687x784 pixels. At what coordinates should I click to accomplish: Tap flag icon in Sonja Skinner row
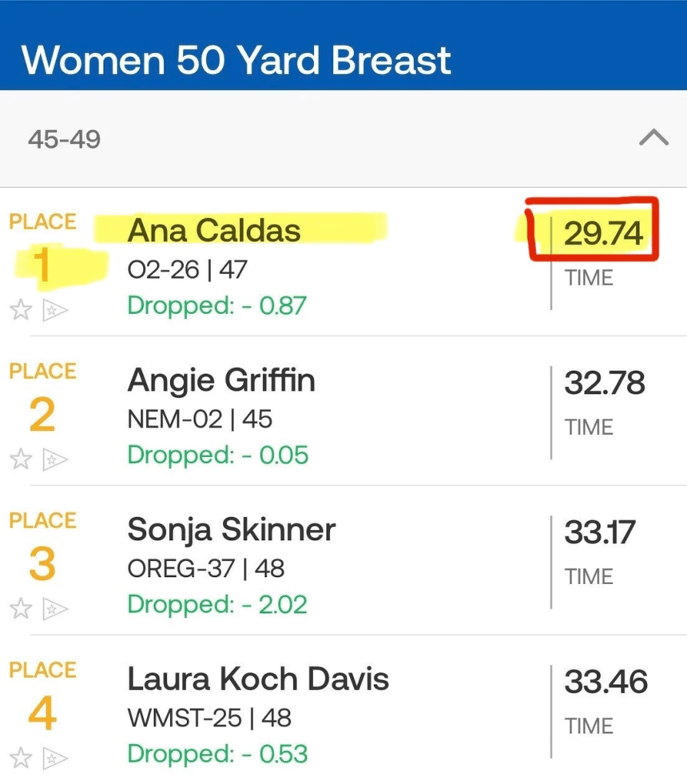[x=55, y=610]
